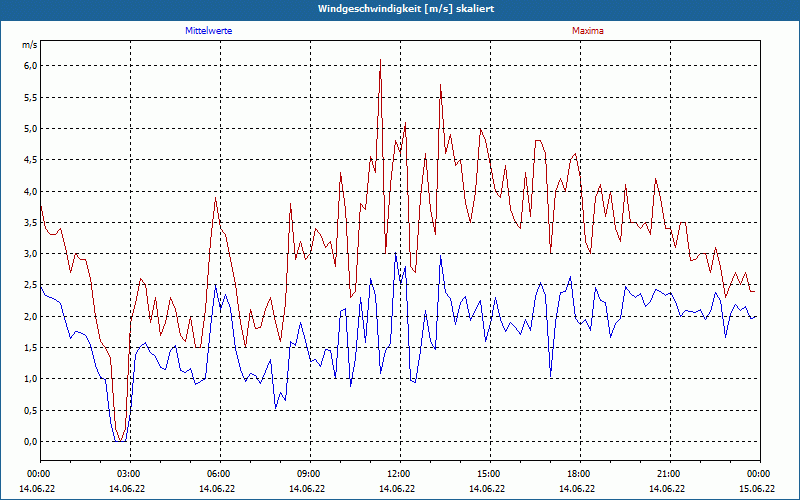Click the '1,5' y-axis value

(31, 347)
